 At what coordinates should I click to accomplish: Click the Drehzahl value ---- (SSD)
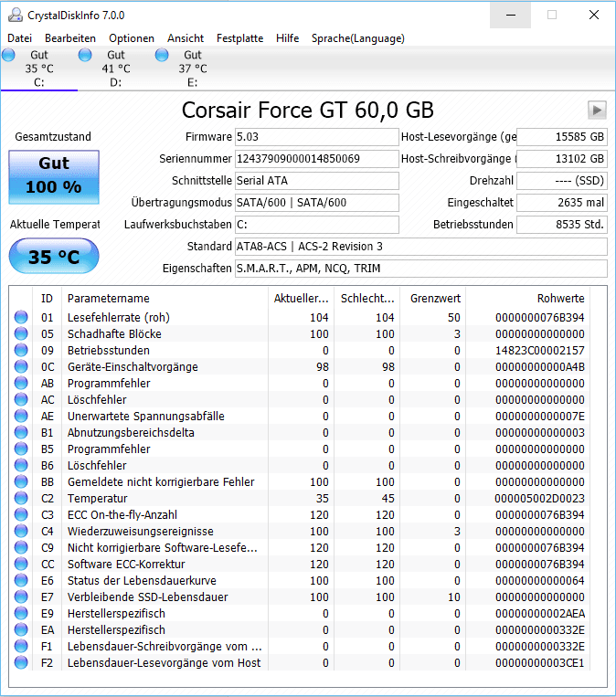[562, 181]
